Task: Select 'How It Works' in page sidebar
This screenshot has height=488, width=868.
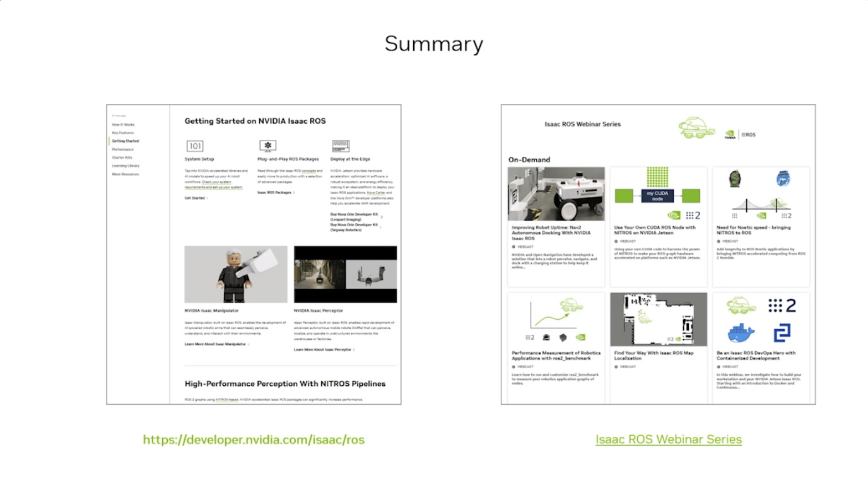Action: coord(123,125)
